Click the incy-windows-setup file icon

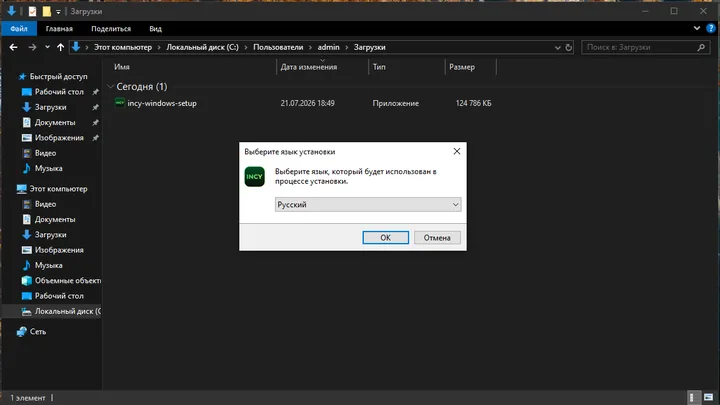click(119, 103)
